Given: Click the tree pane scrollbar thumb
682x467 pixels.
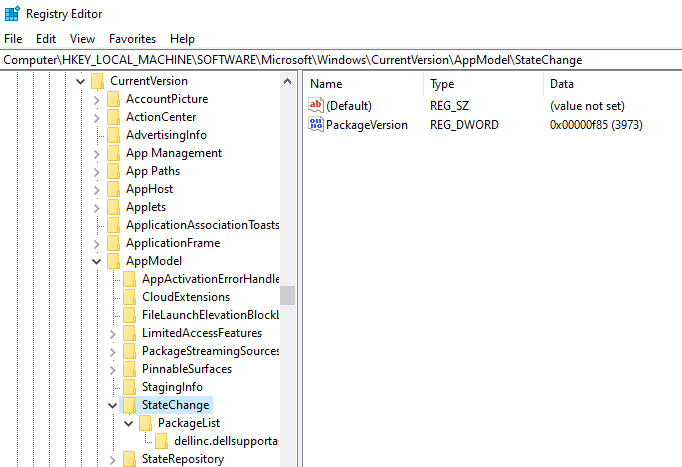Looking at the screenshot, I should click(x=288, y=295).
